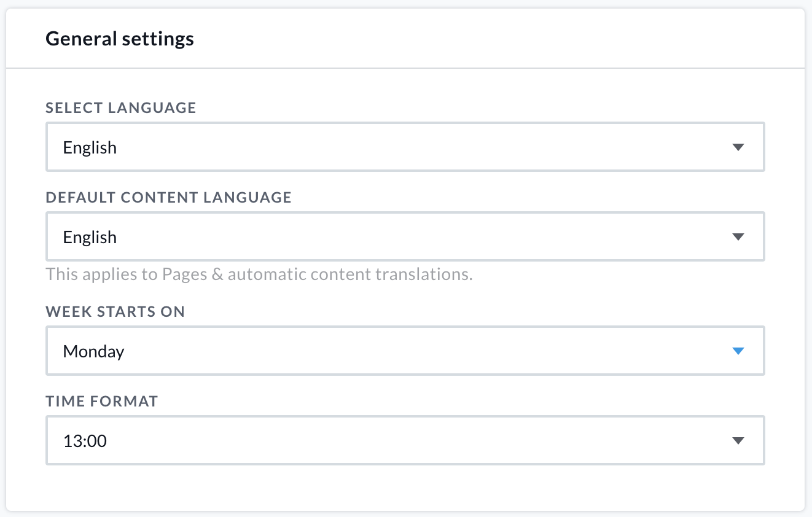Open the Select Language combo box
This screenshot has height=517, width=812.
point(405,147)
